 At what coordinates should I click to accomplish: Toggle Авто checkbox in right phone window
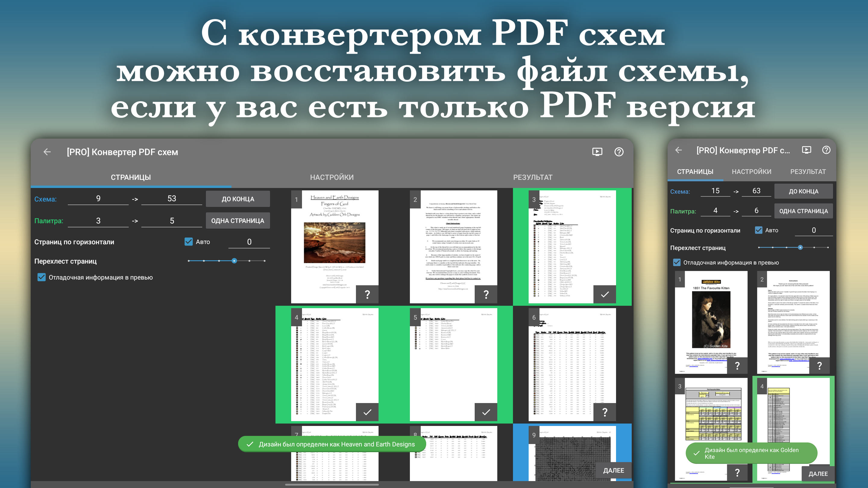(x=759, y=230)
